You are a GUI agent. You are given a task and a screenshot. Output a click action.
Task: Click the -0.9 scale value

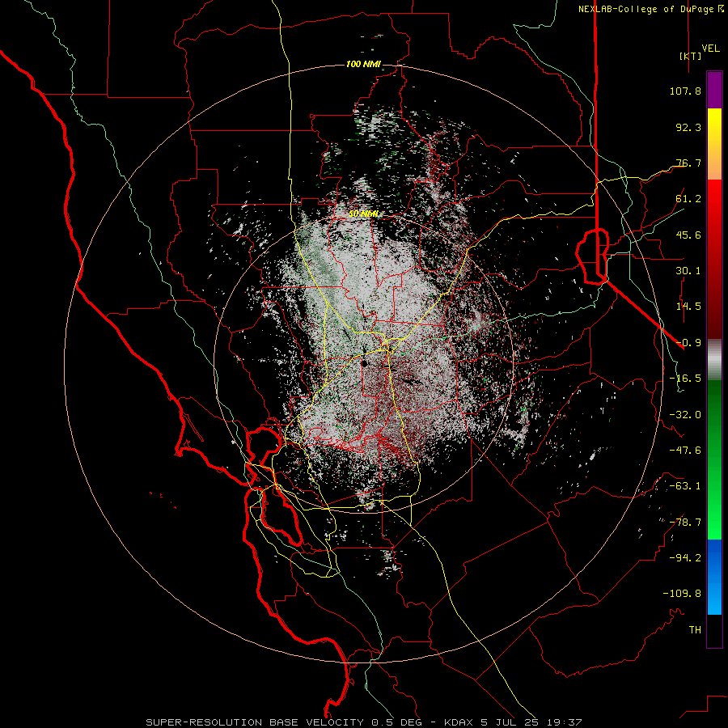point(688,343)
